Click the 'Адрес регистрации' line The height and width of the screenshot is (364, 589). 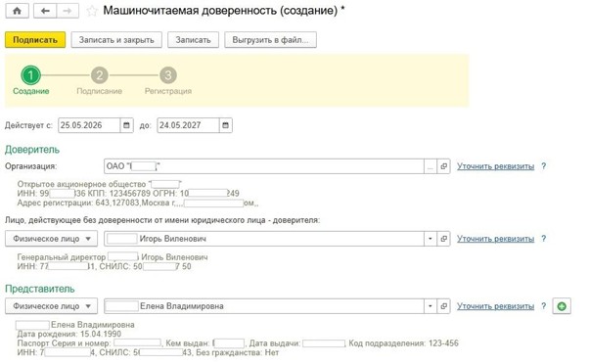point(138,204)
